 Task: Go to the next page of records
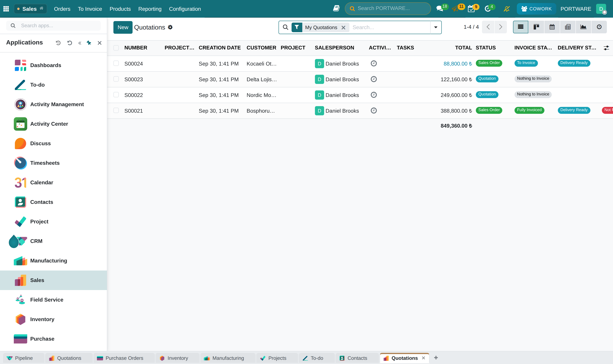[x=501, y=27]
